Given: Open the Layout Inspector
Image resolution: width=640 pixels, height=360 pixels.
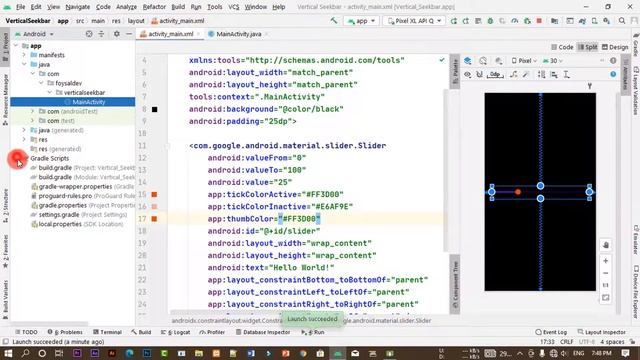Looking at the screenshot, I should (x=602, y=332).
